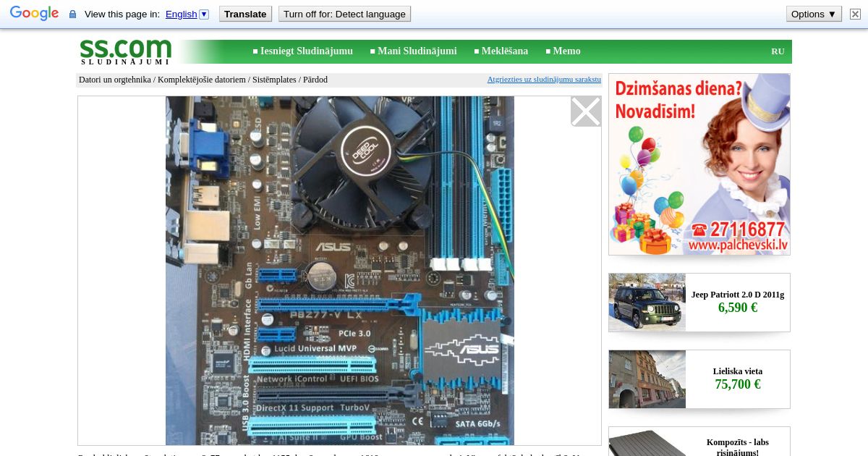Click the Jeep Patriot car thumbnail
868x456 pixels.
pos(647,303)
